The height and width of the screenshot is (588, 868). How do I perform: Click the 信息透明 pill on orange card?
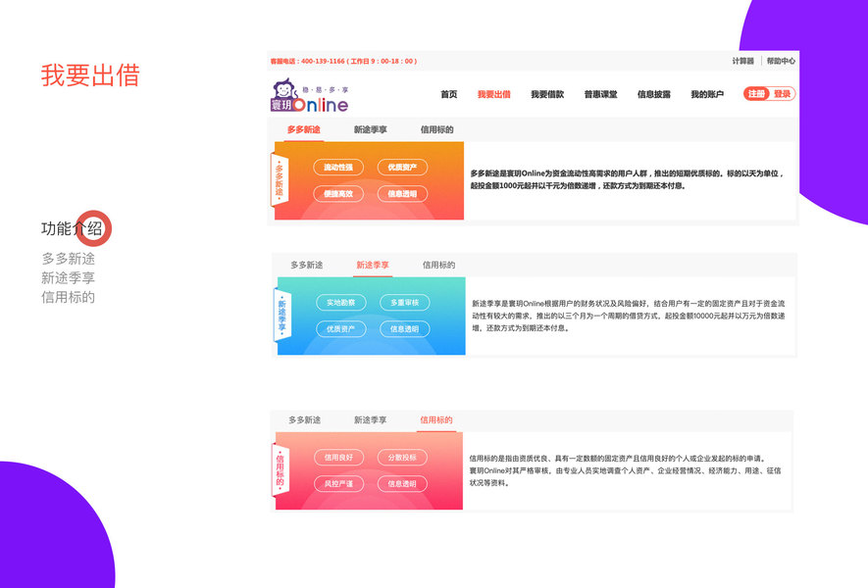pyautogui.click(x=402, y=194)
